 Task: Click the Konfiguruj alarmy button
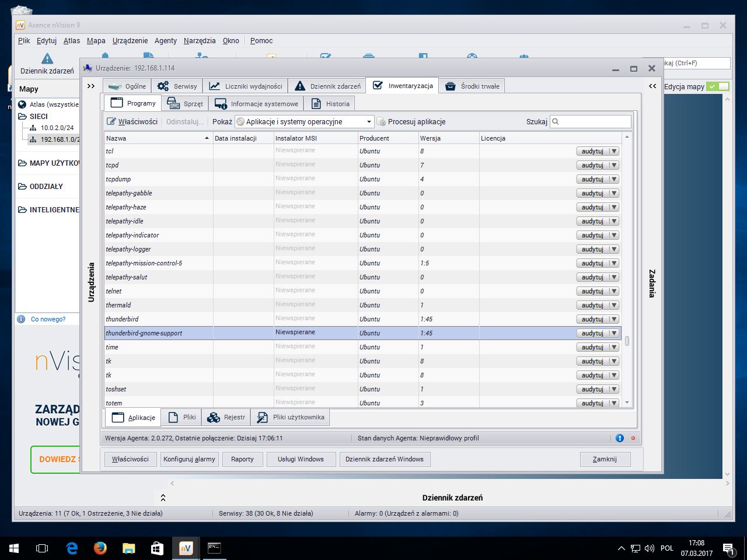pyautogui.click(x=189, y=459)
